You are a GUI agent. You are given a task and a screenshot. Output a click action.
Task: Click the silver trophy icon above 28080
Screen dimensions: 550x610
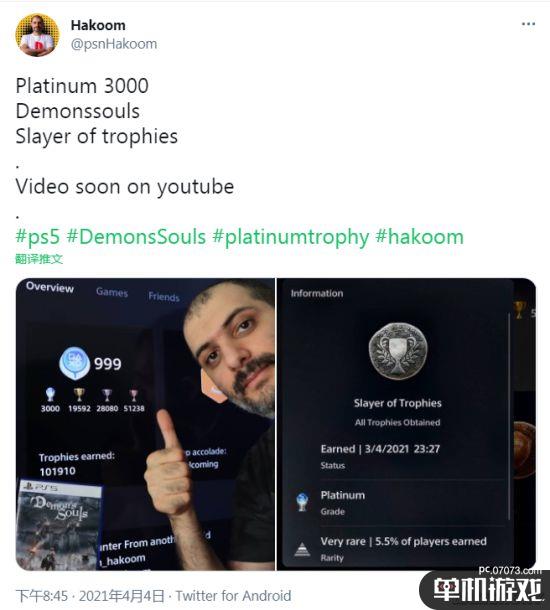pos(107,394)
